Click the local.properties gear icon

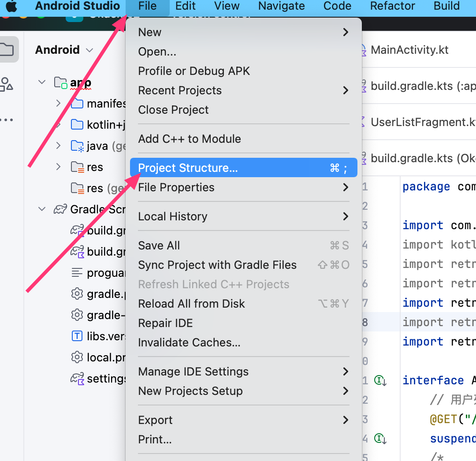77,357
